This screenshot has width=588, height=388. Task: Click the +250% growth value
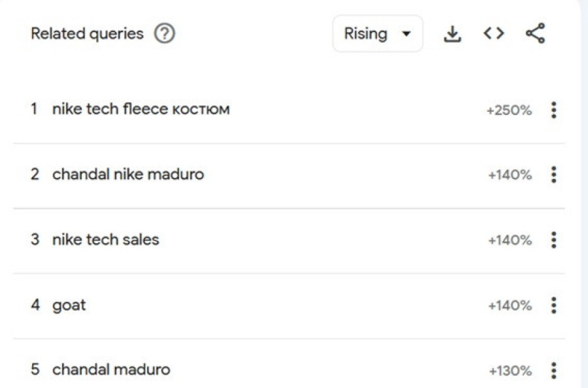click(x=509, y=110)
